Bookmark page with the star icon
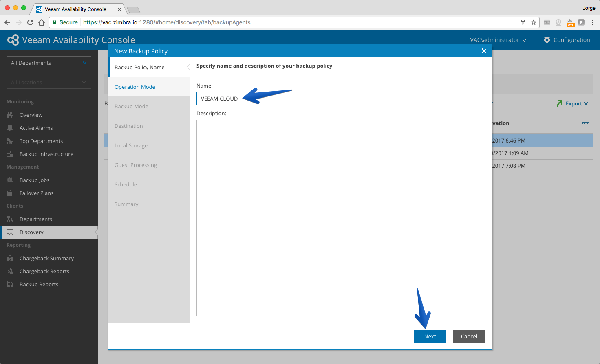Screen dimensions: 600x364 (x=534, y=22)
